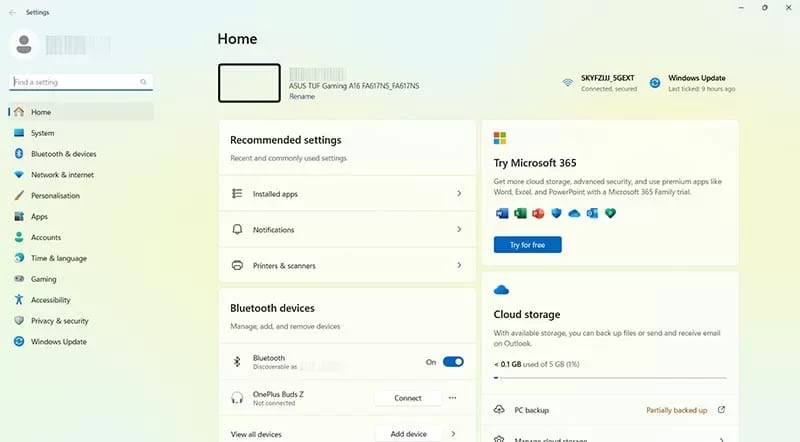Screen dimensions: 800x442
Task: Select the Personalisation paintbrush icon
Action: point(19,196)
